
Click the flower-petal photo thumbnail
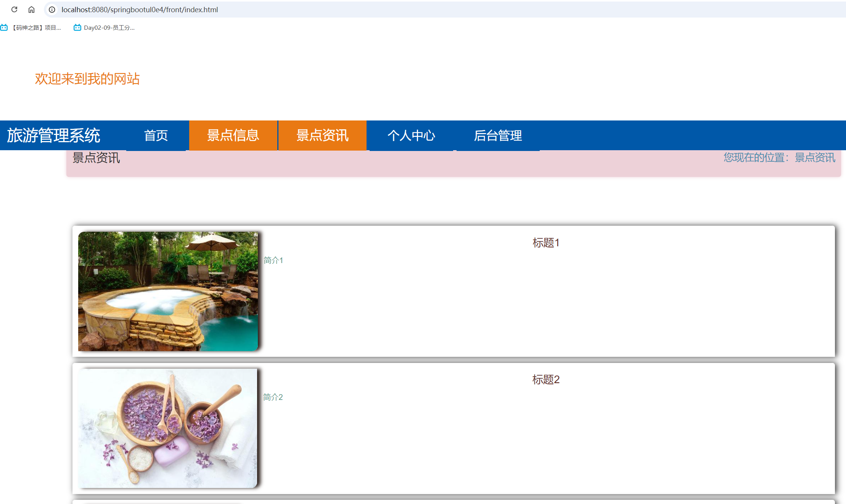click(168, 428)
